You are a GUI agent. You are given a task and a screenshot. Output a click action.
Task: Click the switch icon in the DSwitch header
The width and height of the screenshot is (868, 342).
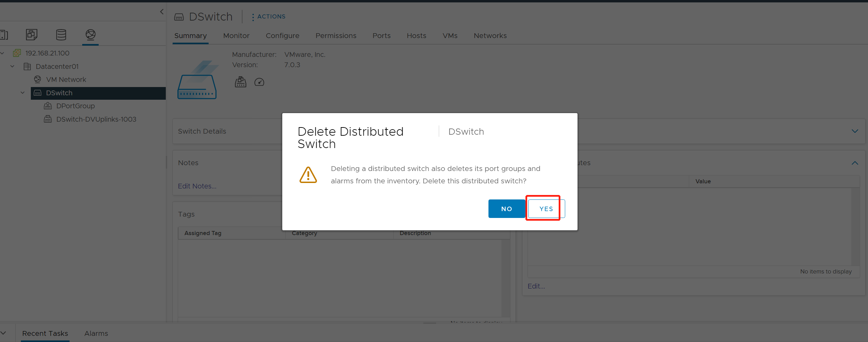(x=179, y=17)
